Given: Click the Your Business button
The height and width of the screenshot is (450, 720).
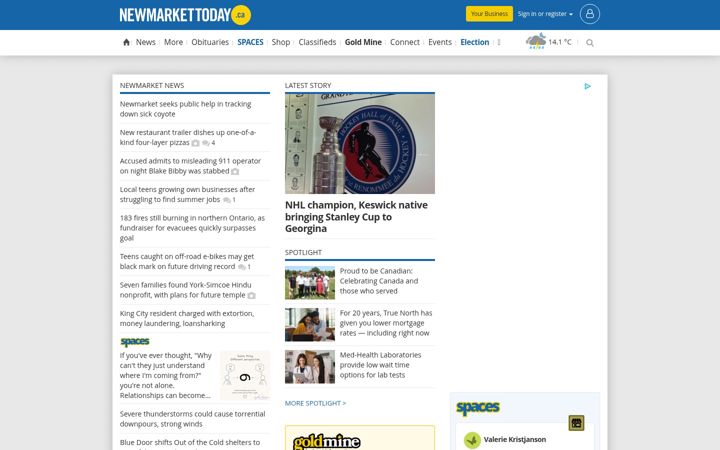Looking at the screenshot, I should pos(489,14).
